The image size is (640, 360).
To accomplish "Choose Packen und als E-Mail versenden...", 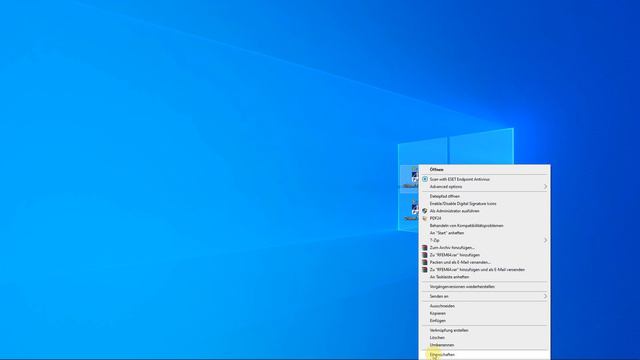I will (x=484, y=262).
